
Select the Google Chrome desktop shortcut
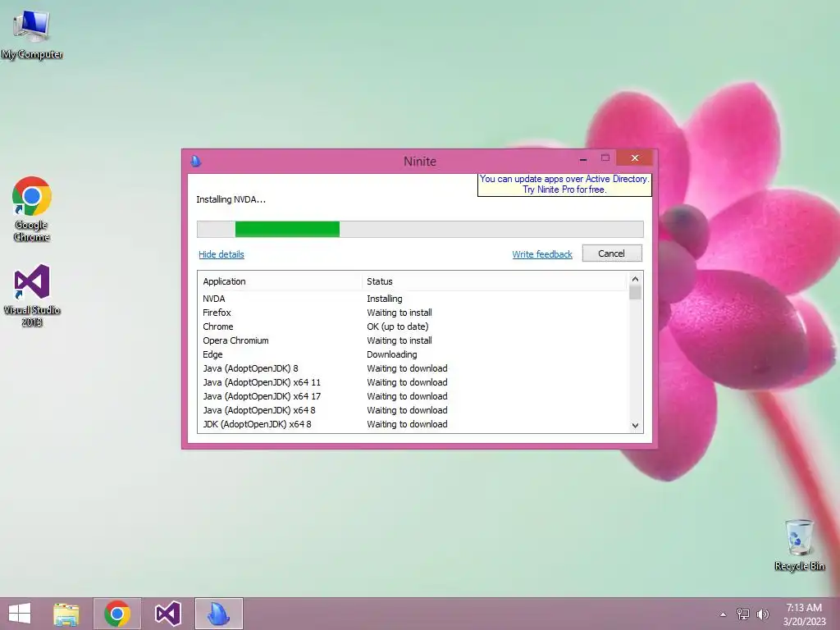click(x=32, y=209)
